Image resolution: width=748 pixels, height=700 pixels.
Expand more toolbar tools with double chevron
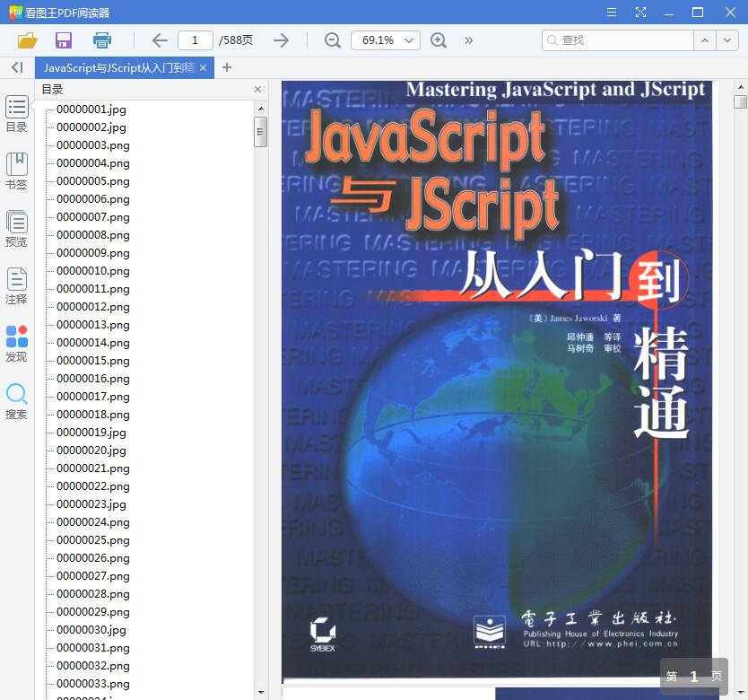click(468, 40)
